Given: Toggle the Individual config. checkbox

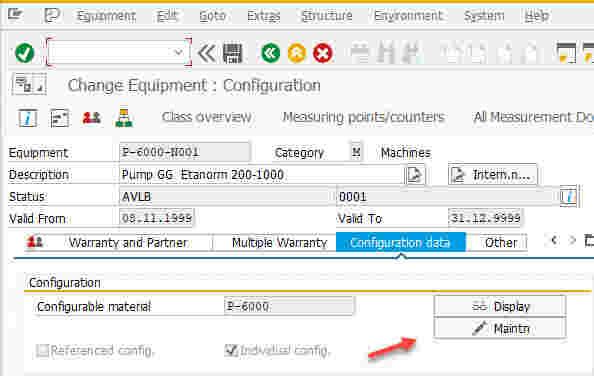Looking at the screenshot, I should 231,351.
